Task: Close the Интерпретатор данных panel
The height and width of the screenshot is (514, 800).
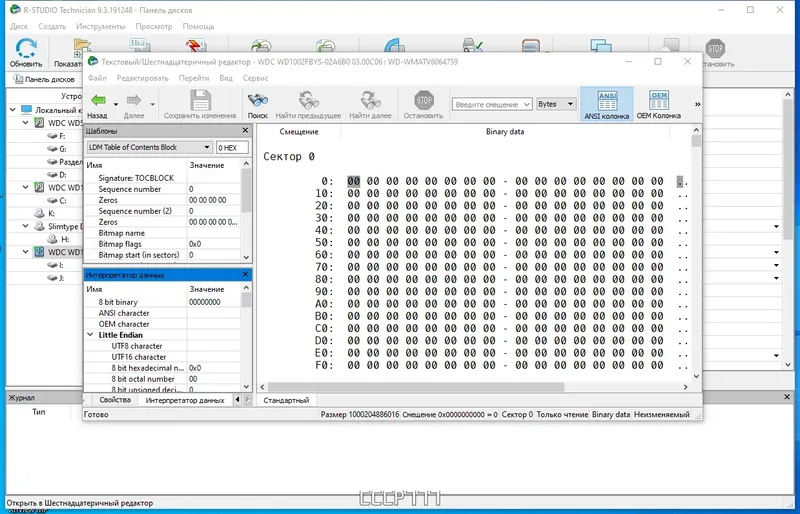Action: tap(245, 275)
